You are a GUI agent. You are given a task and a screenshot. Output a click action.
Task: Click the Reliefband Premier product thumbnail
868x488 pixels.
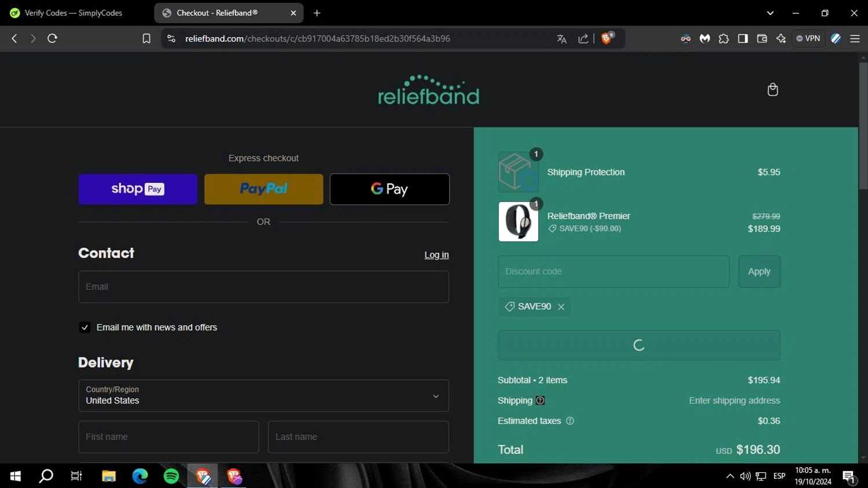[518, 222]
